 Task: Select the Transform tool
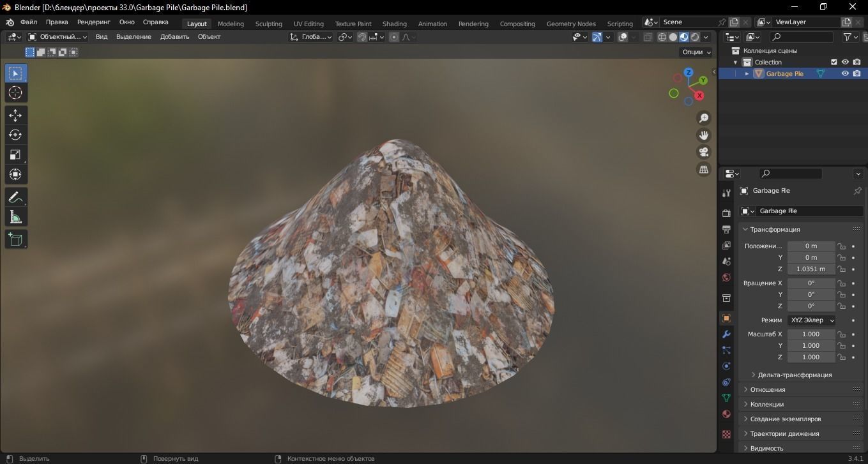click(16, 174)
